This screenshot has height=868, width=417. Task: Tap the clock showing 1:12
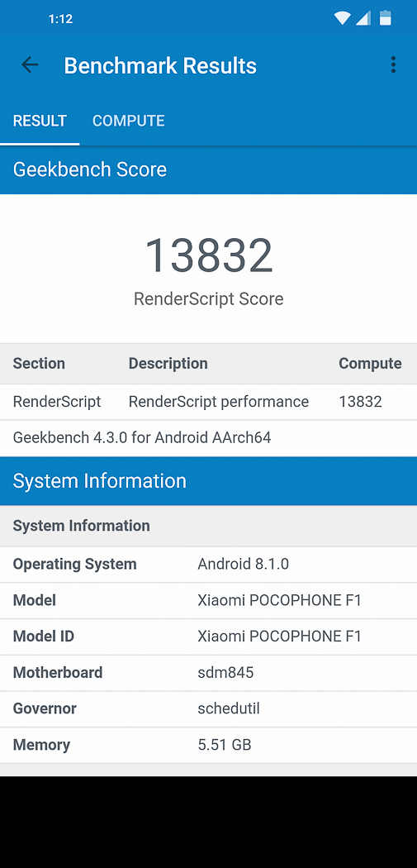pyautogui.click(x=61, y=19)
